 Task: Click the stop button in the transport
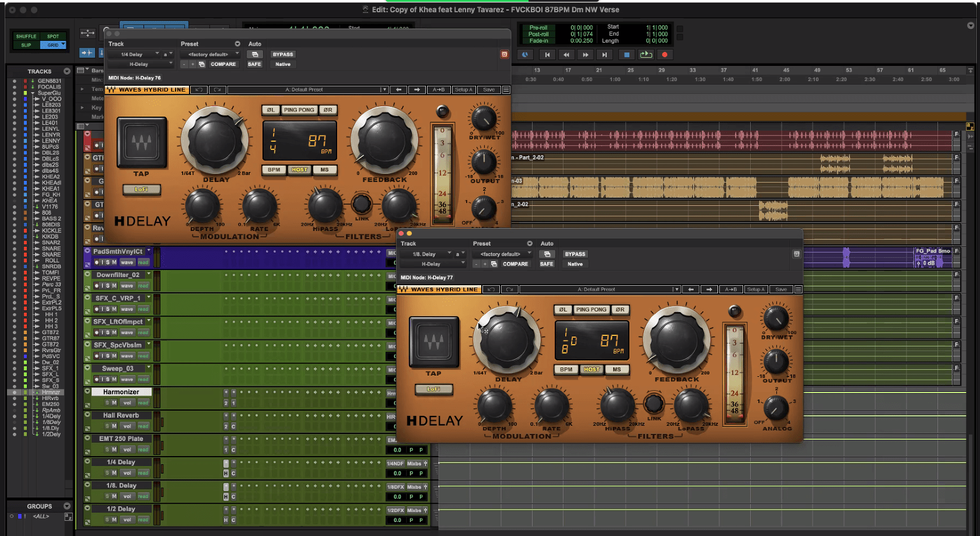626,55
